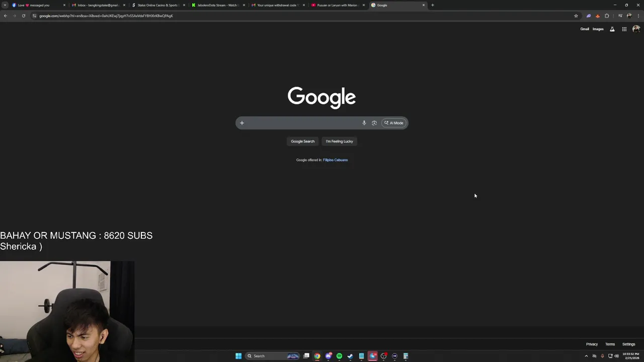Open the Google apps grid

pyautogui.click(x=624, y=29)
